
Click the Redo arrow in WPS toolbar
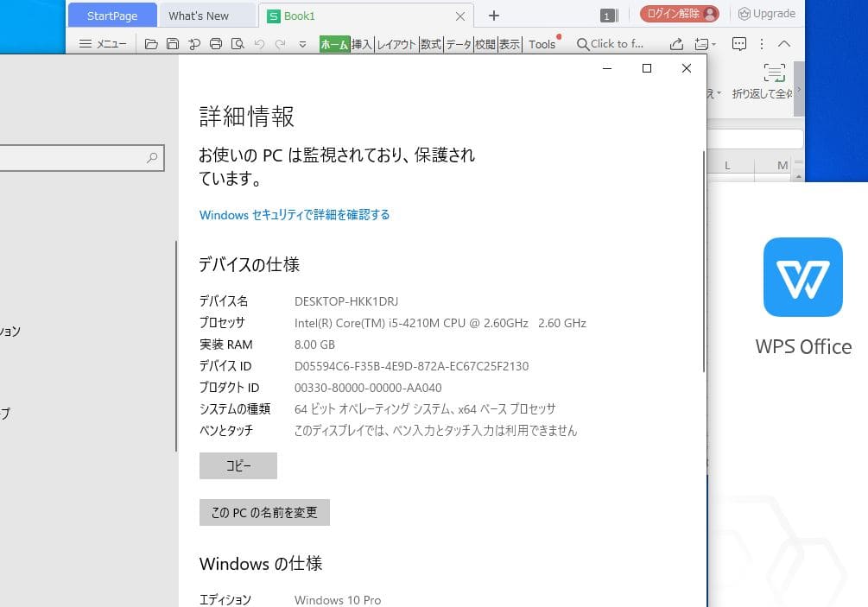[x=281, y=44]
